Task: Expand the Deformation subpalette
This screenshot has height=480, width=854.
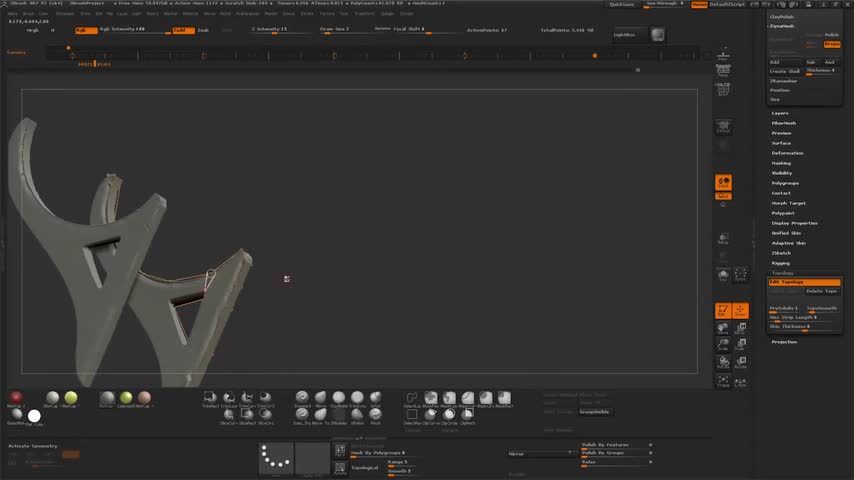Action: click(788, 153)
